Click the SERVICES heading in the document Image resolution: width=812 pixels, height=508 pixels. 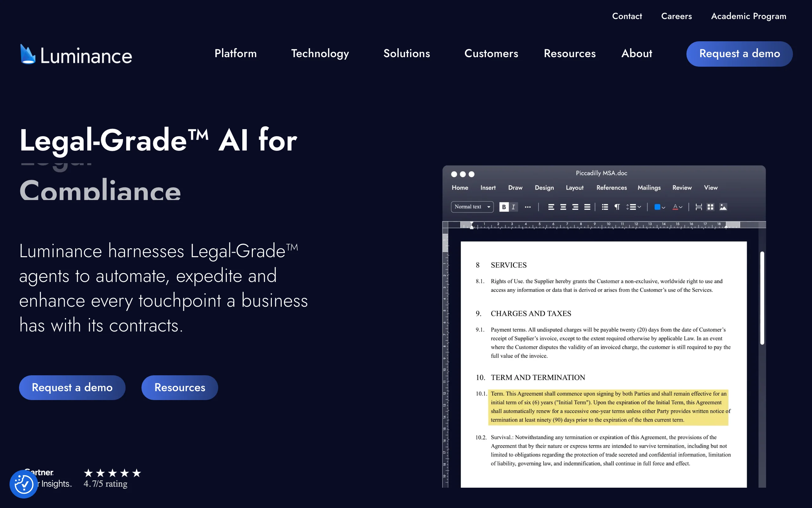[508, 265]
